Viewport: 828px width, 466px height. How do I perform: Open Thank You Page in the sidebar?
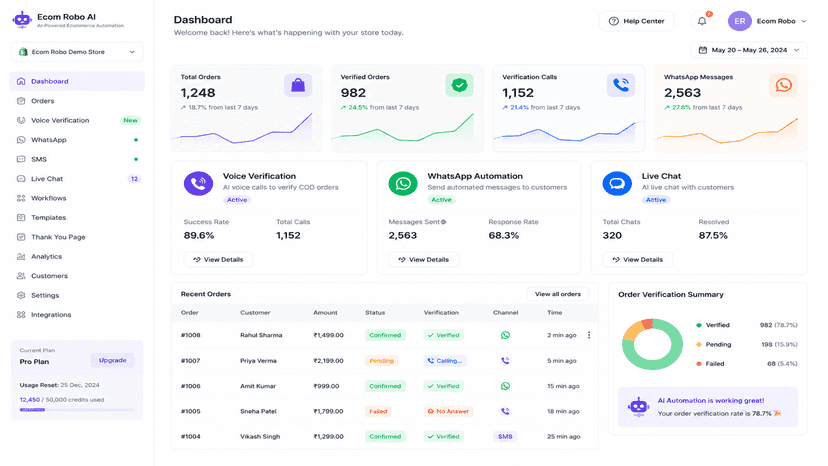click(x=77, y=237)
